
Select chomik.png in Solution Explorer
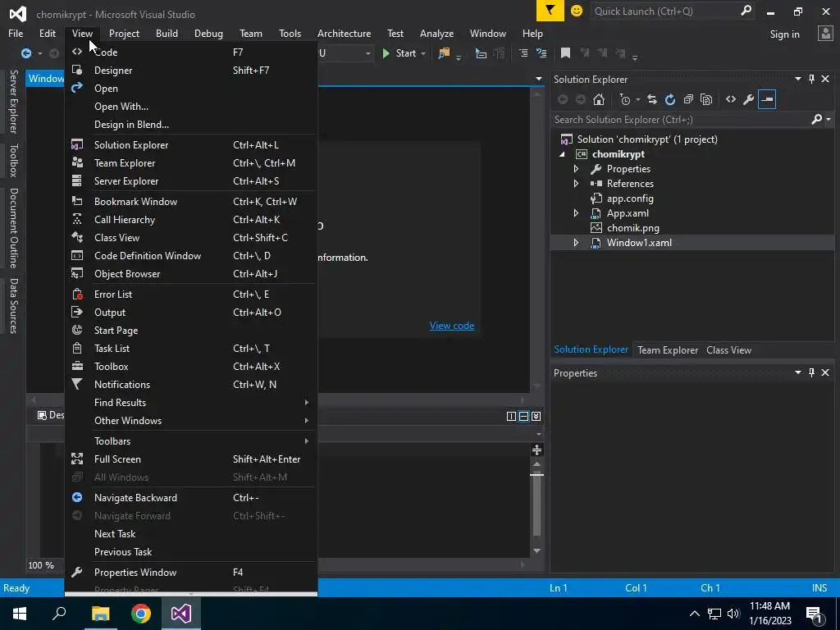pos(632,228)
